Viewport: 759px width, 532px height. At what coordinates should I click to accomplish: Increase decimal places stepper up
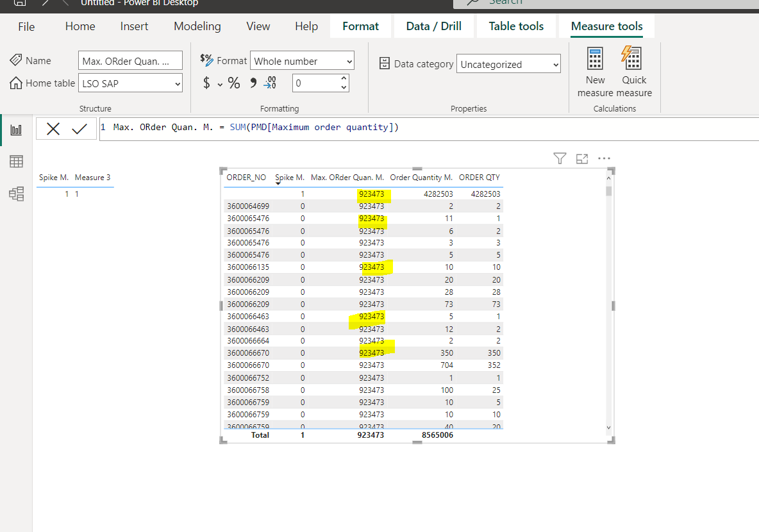[x=344, y=78]
